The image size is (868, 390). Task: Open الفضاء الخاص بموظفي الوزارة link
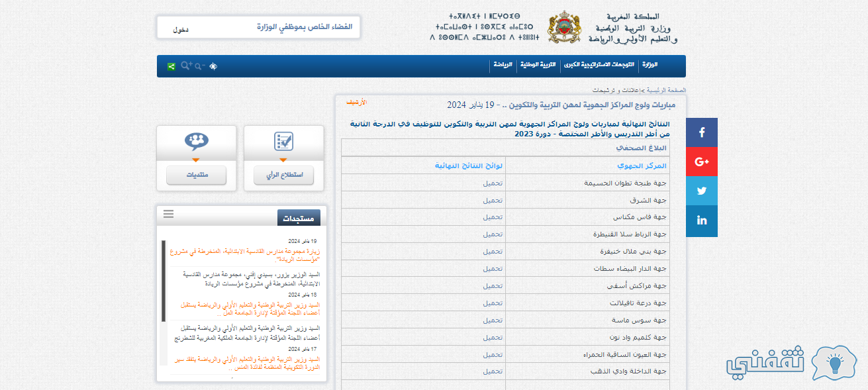[305, 27]
